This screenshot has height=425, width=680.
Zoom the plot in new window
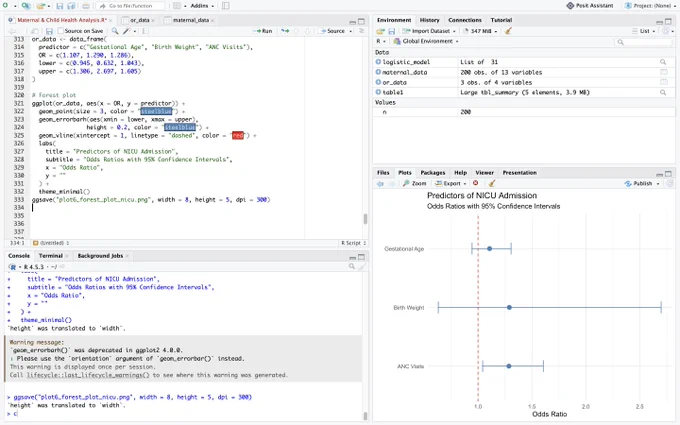[415, 183]
